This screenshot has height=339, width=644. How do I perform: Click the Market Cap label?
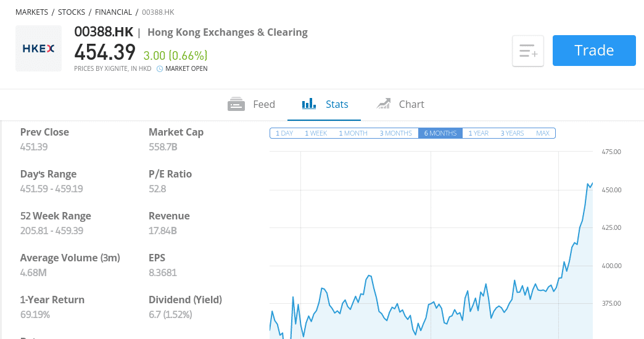tap(176, 132)
